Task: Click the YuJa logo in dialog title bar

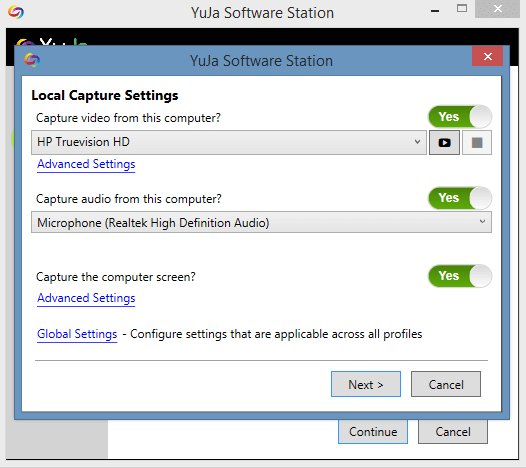Action: pyautogui.click(x=32, y=60)
